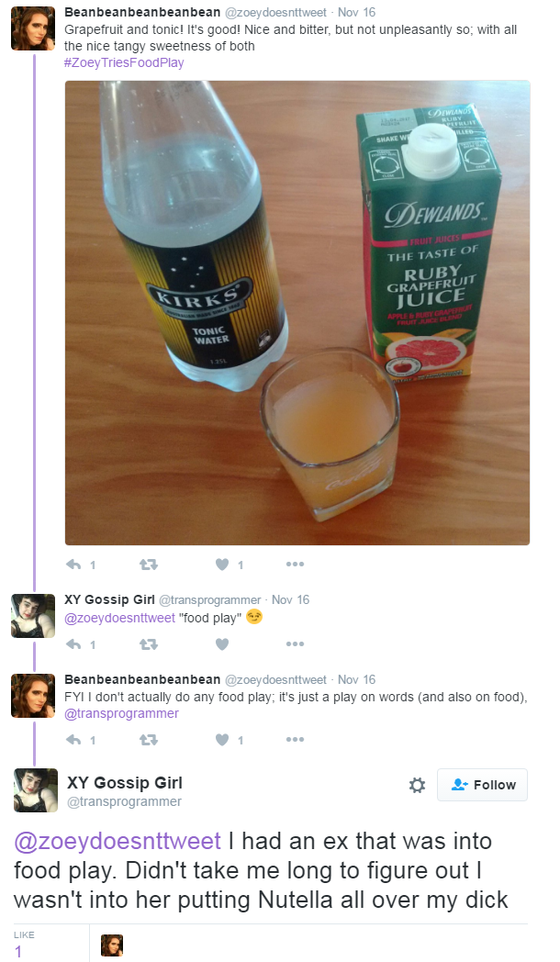Like the grapefruit and tonic tweet

(x=222, y=565)
